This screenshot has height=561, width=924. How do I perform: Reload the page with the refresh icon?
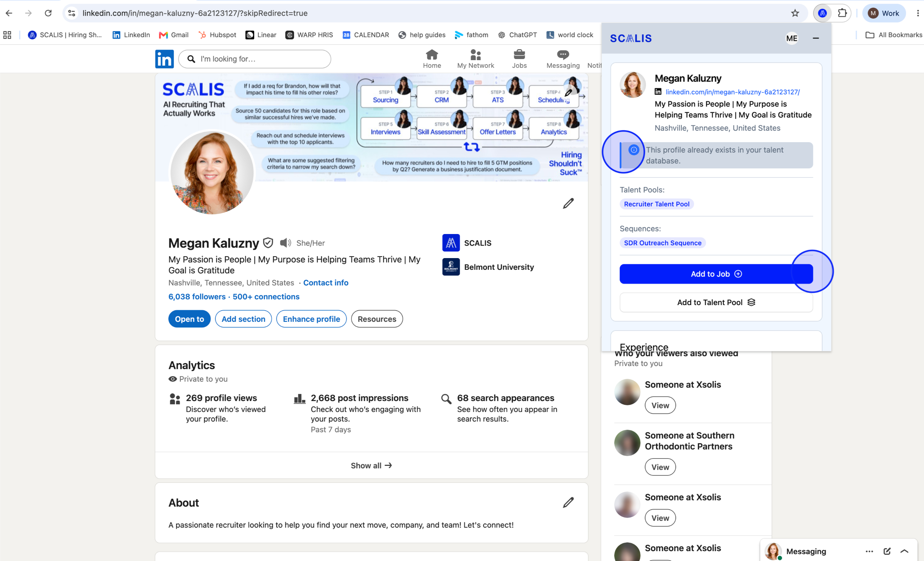click(48, 13)
